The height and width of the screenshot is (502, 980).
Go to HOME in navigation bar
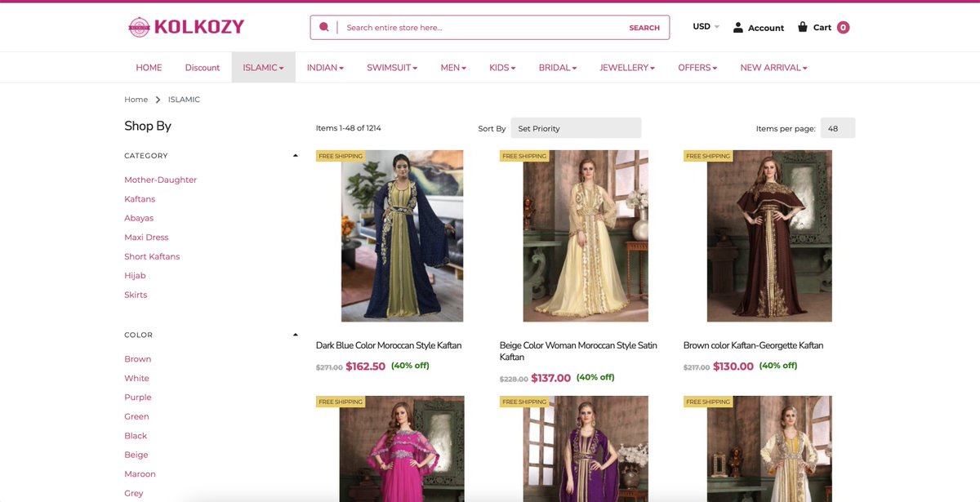pos(149,68)
